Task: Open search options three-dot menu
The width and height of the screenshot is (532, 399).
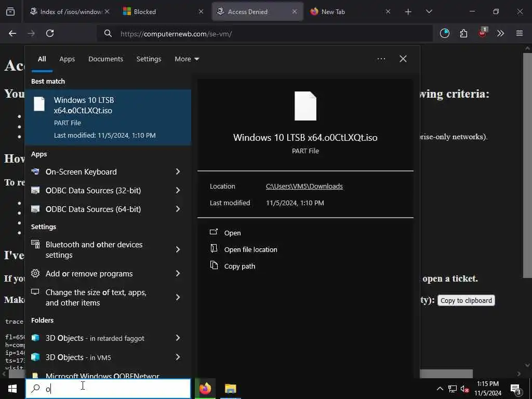Action: coord(381,59)
